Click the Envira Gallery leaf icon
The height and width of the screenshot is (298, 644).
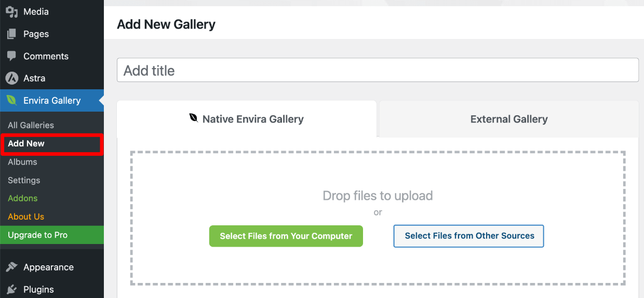click(x=11, y=100)
